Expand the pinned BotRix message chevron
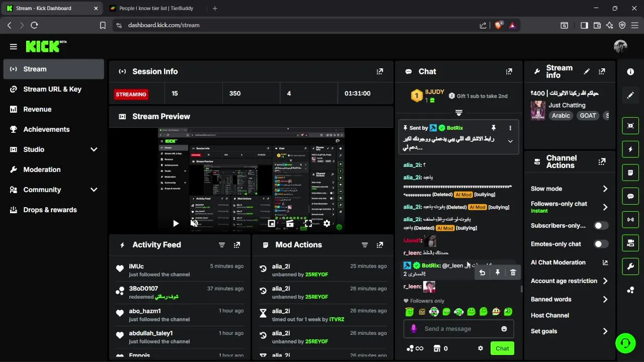This screenshot has width=644, height=362. point(510,141)
